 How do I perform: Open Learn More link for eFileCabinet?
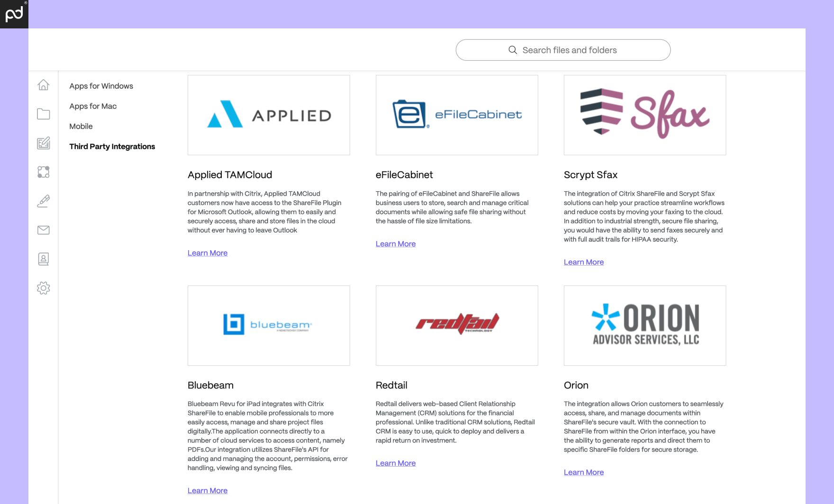(396, 244)
